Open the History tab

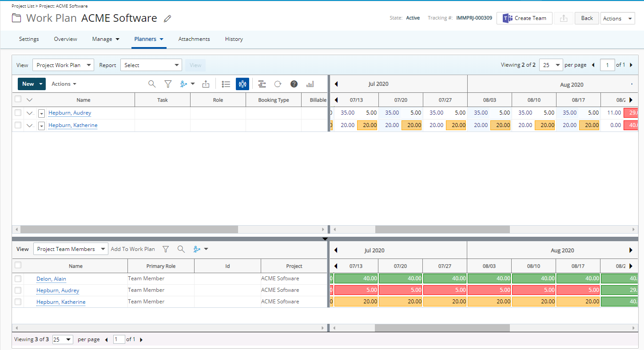pos(234,39)
